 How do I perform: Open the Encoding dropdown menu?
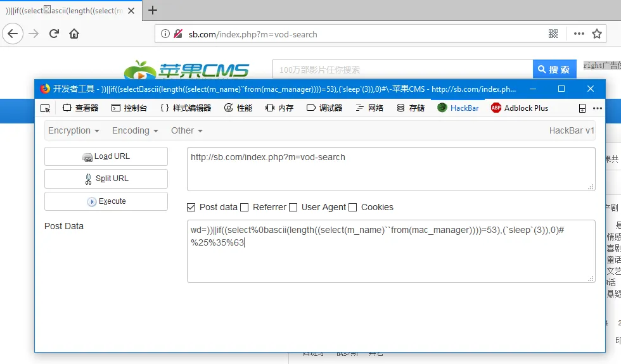[135, 130]
